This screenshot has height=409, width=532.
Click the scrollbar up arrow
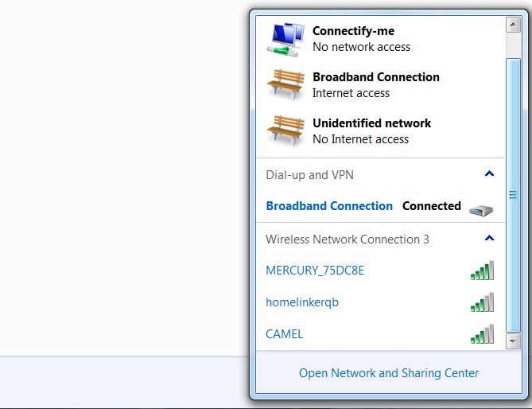click(x=513, y=25)
